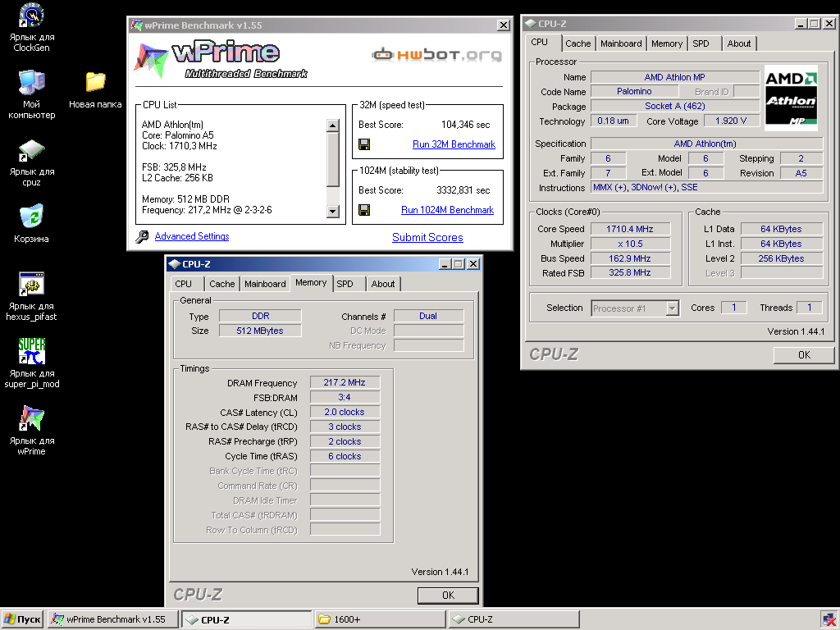Click the system tray icon in taskbar
Viewport: 840px width, 630px height.
click(x=829, y=619)
